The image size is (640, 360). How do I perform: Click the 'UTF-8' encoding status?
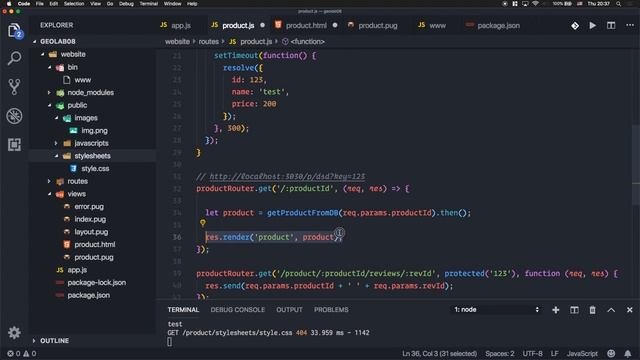532,353
